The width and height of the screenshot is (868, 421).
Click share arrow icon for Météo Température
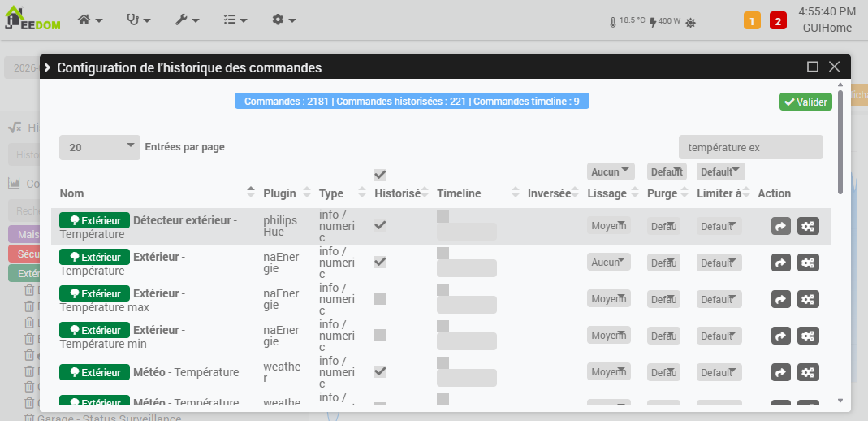click(780, 372)
